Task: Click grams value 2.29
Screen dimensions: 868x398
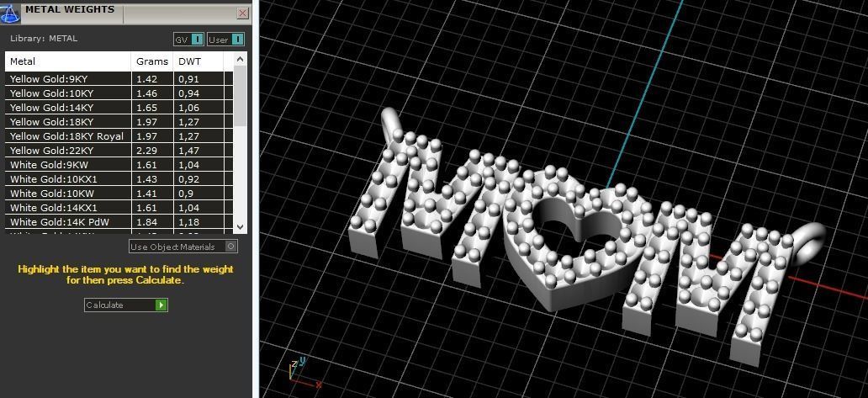Action: (x=146, y=151)
